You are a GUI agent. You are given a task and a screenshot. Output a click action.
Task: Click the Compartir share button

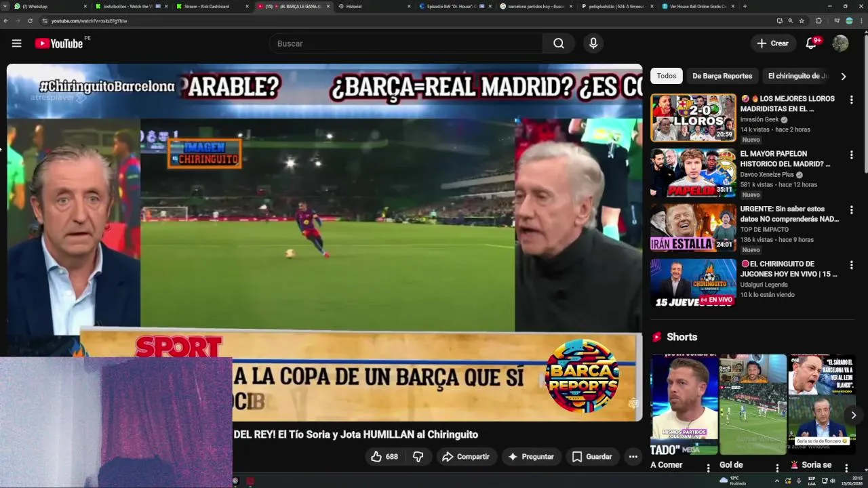pos(465,457)
